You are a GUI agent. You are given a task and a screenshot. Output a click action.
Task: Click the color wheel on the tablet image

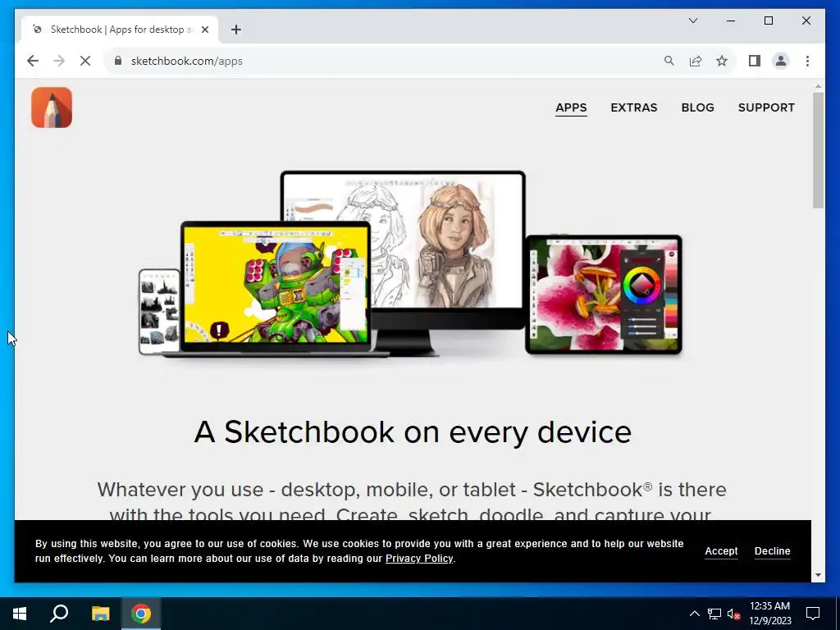[641, 285]
